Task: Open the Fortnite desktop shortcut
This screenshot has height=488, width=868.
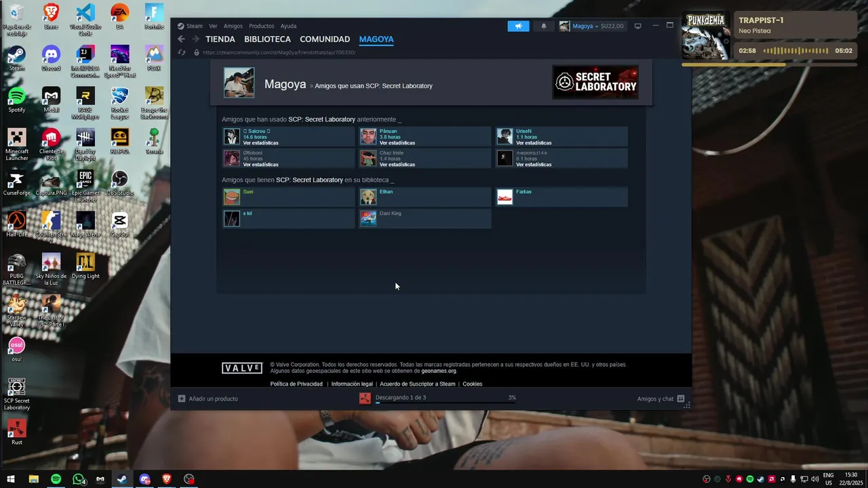Action: tap(154, 17)
